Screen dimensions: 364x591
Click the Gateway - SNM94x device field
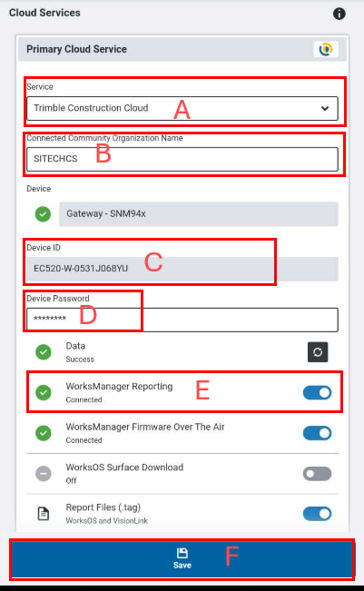click(199, 214)
